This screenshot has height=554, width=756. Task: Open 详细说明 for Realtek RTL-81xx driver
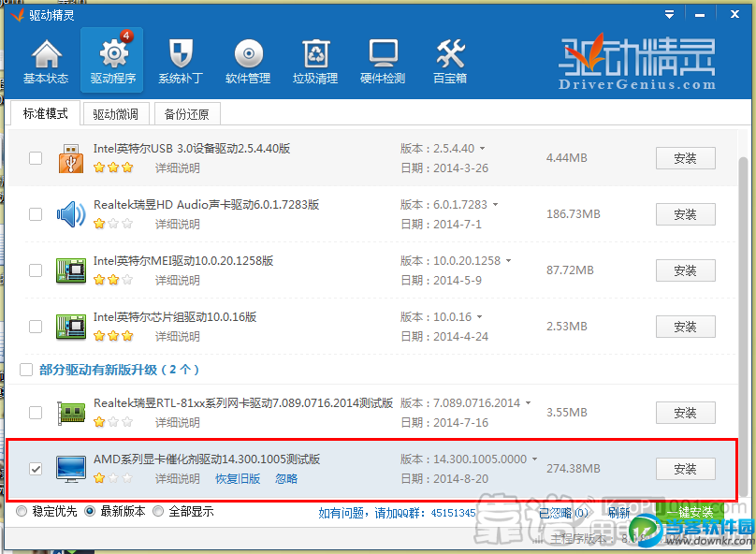pos(178,423)
